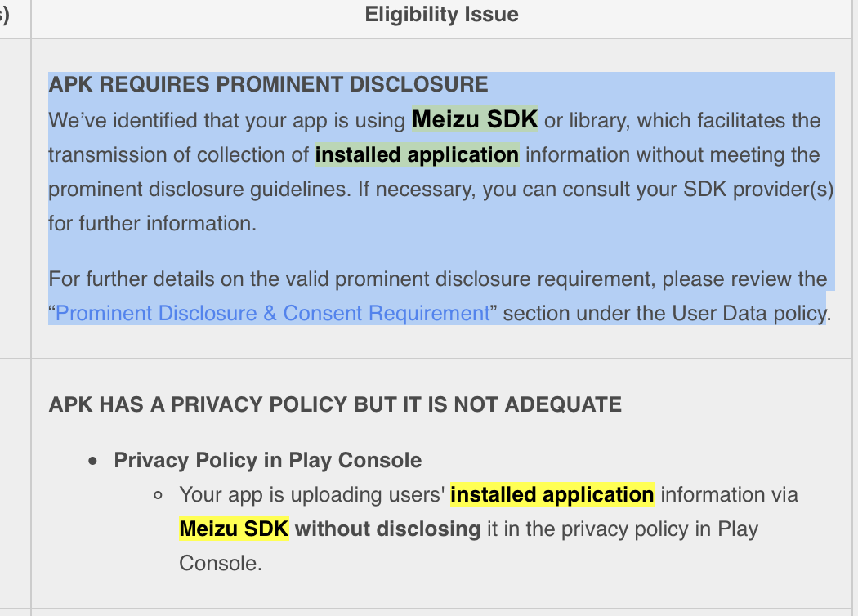The image size is (858, 616).
Task: Click 'SDK provider(s)' in the disclosure paragraph
Action: [x=758, y=190]
